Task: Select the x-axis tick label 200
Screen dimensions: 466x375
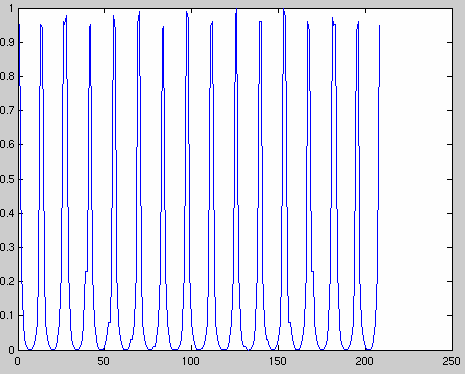Action: click(365, 361)
